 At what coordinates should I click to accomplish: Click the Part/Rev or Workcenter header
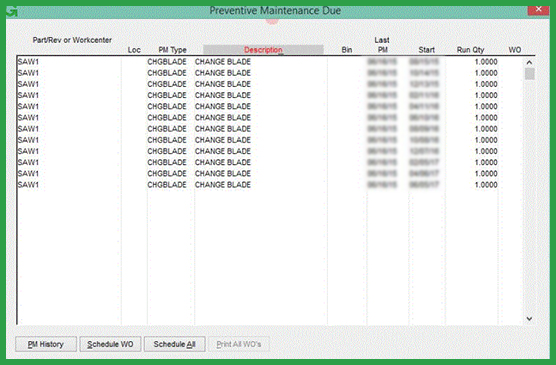[72, 40]
